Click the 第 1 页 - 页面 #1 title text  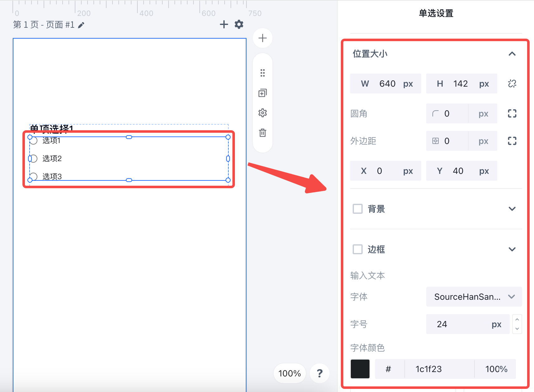44,25
